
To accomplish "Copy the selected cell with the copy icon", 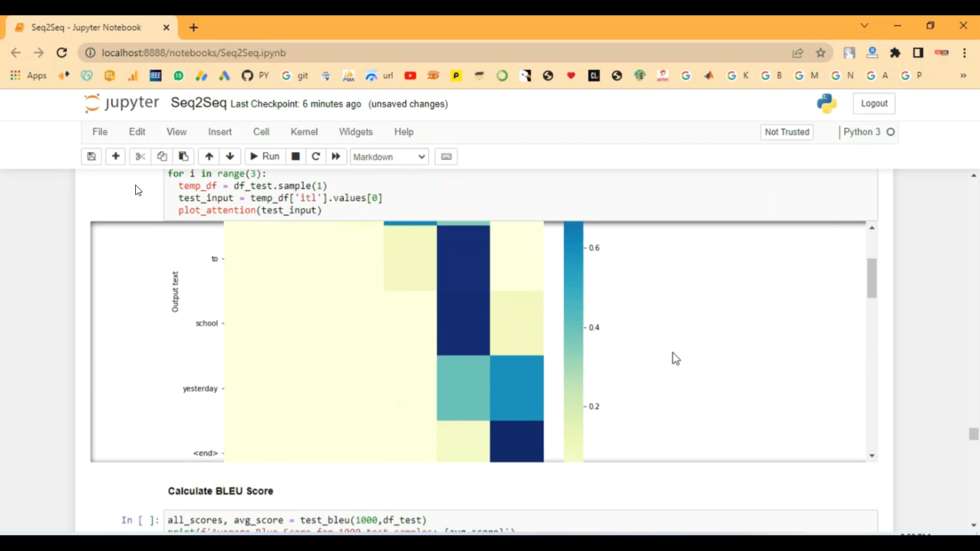I will click(161, 156).
